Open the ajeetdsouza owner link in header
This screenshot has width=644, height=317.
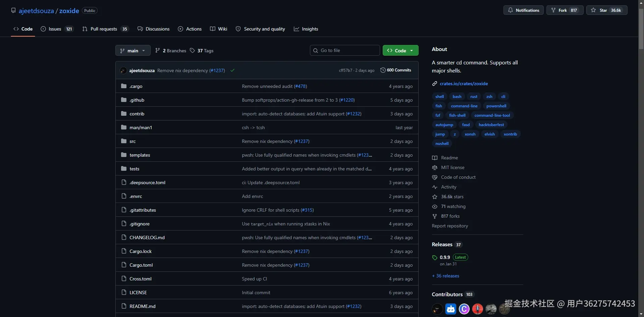pos(36,11)
